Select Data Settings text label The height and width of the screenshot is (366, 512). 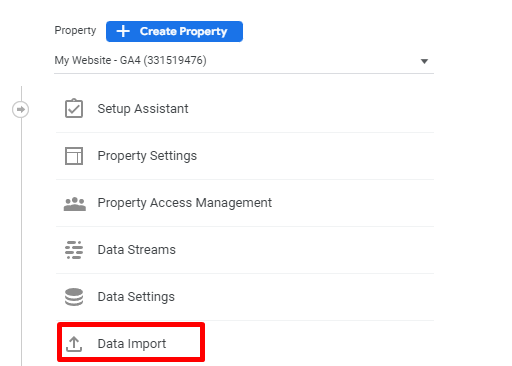136,297
